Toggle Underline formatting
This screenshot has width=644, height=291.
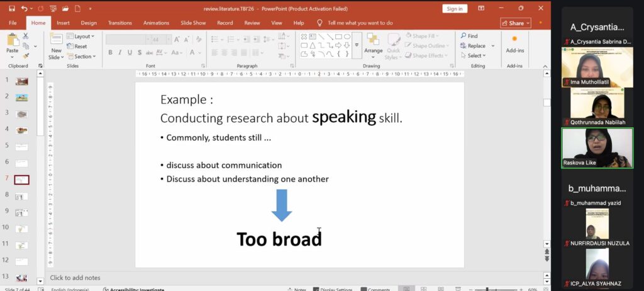click(130, 53)
